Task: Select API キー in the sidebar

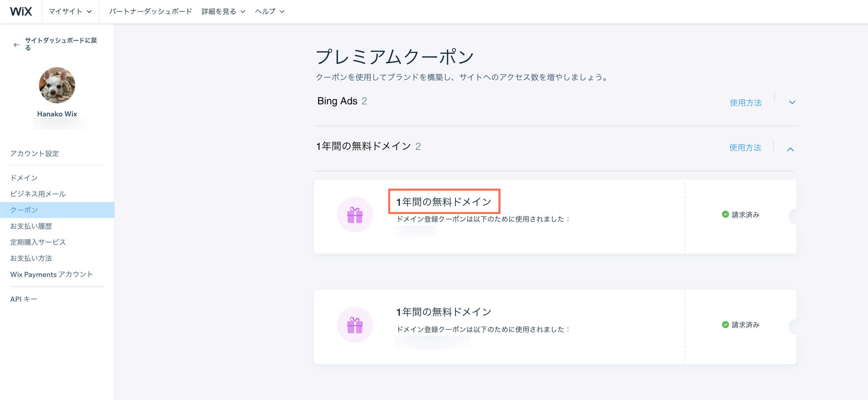Action: (23, 298)
